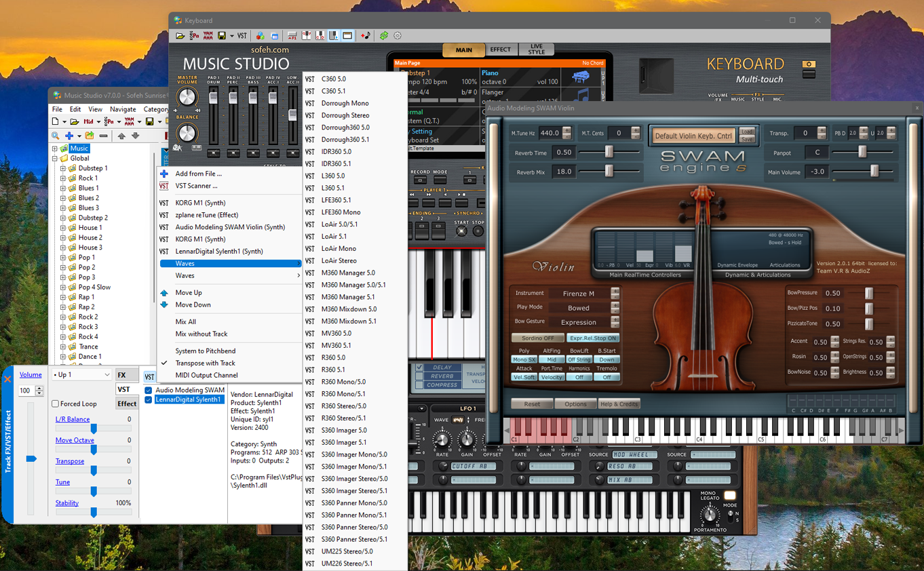The width and height of the screenshot is (924, 571).
Task: Expand the House 2 tree node
Action: point(63,238)
